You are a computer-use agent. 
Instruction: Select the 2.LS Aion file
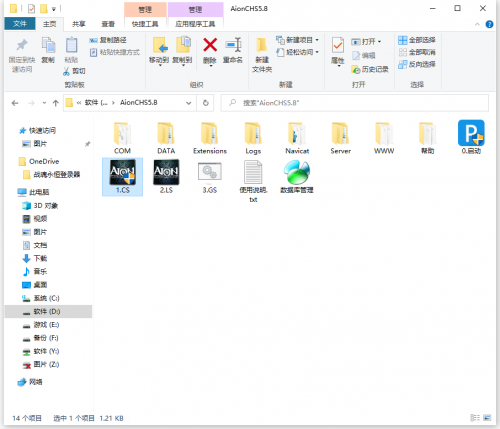166,177
